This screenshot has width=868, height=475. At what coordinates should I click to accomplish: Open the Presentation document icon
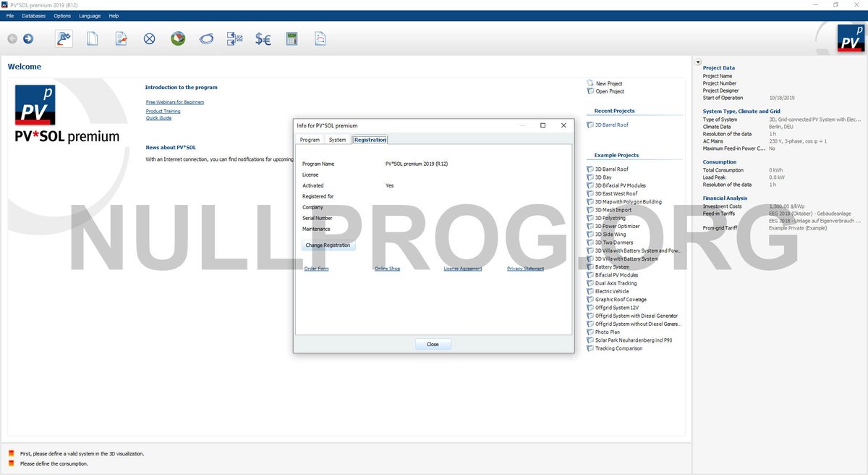tap(320, 39)
